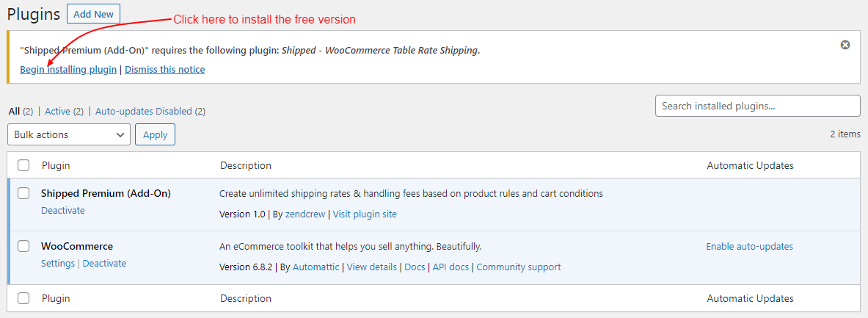Check the Shipped Premium (Add-On) checkbox

[23, 193]
